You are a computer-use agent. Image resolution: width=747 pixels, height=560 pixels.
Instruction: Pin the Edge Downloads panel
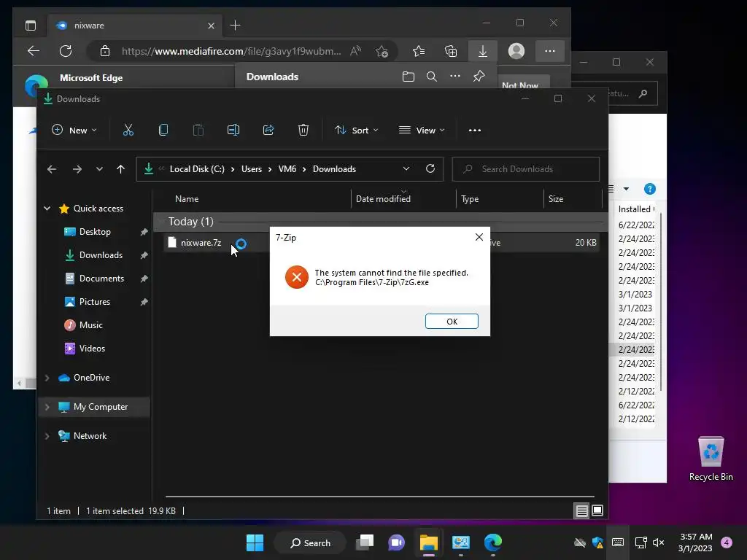point(479,76)
